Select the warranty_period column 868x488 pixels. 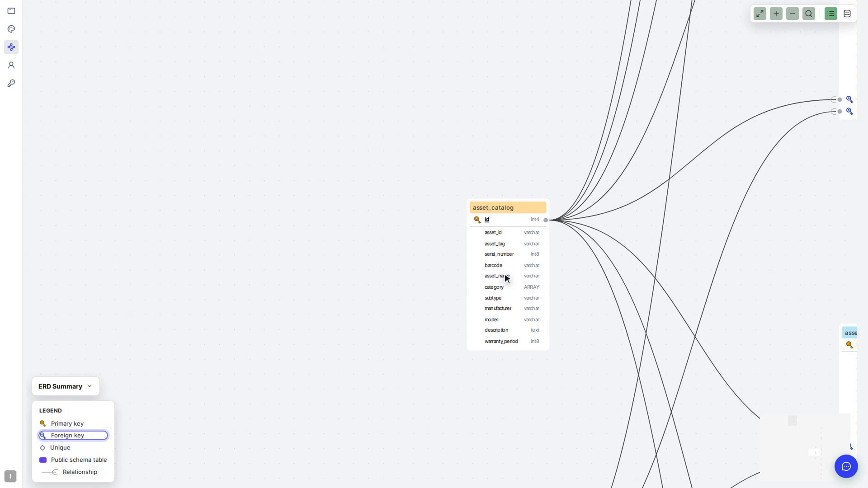point(508,341)
